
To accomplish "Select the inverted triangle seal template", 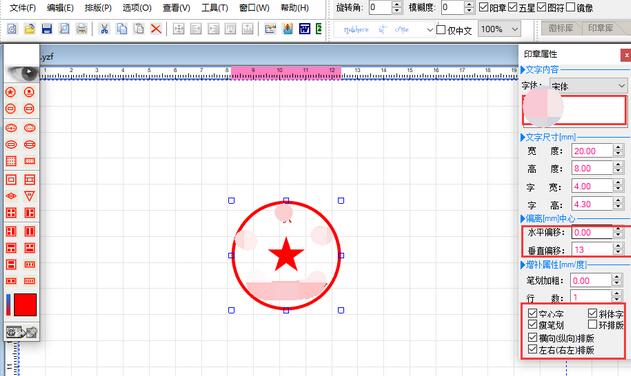I will (x=29, y=196).
